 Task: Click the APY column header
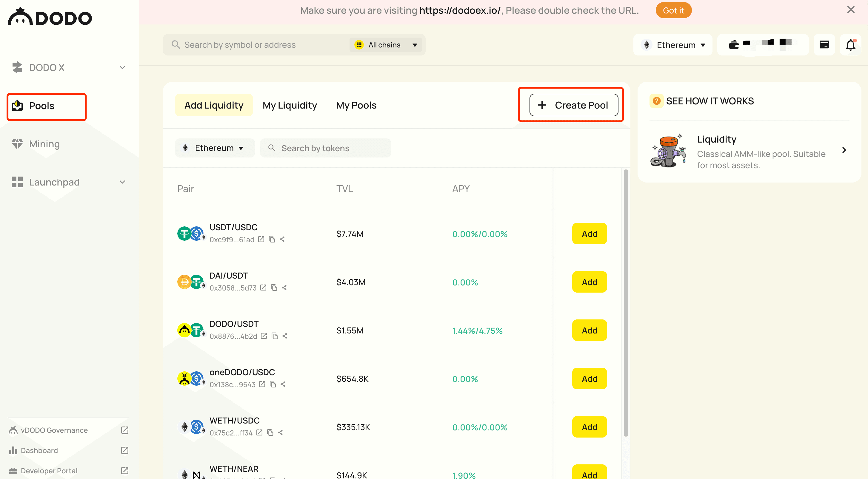click(461, 188)
